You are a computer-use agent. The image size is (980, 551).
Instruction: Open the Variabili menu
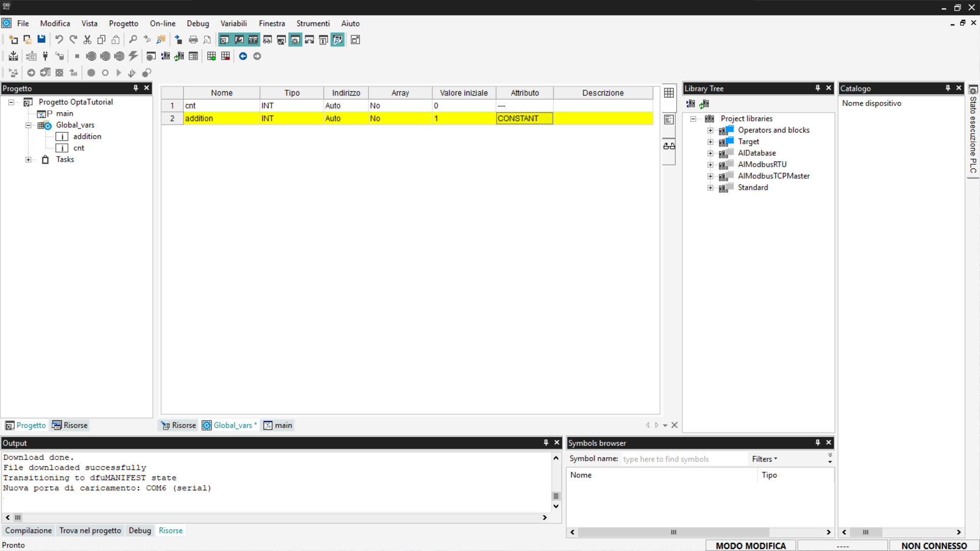pyautogui.click(x=233, y=23)
